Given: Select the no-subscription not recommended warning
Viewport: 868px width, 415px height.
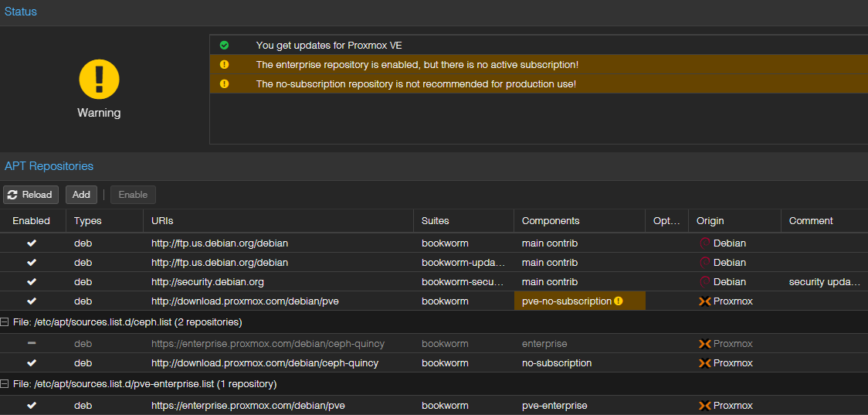Looking at the screenshot, I should click(538, 83).
